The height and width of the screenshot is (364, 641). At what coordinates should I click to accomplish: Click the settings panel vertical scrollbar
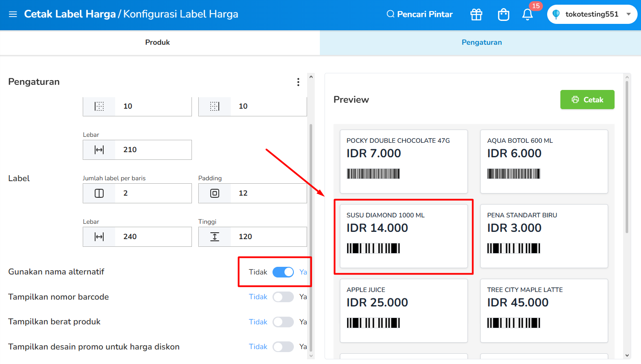click(x=311, y=237)
